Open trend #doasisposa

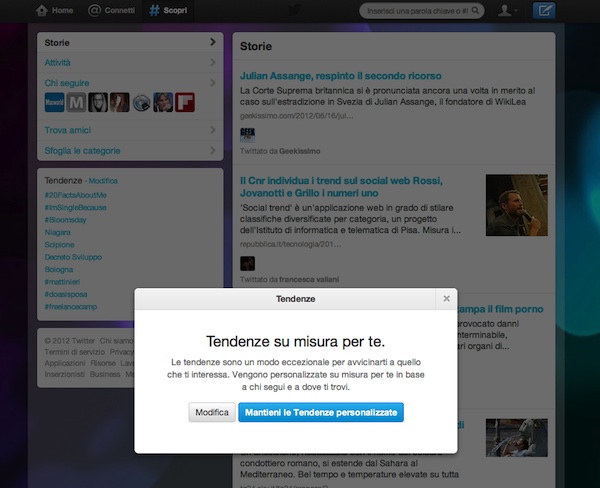click(x=66, y=294)
